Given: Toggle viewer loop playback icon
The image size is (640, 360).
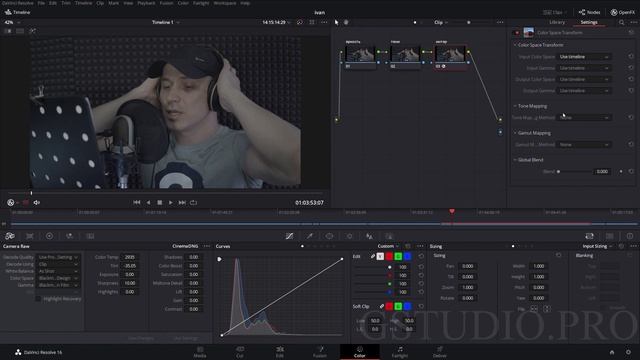Looking at the screenshot, I should (193, 202).
